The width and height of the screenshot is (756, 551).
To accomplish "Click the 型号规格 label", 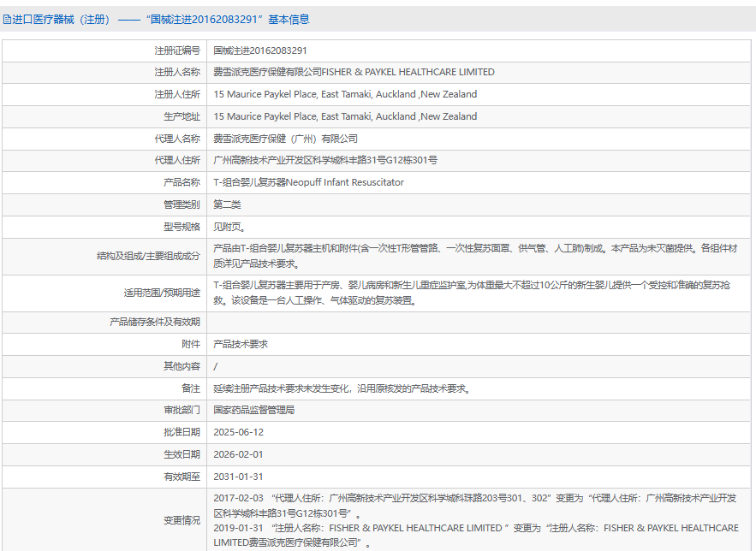I will pyautogui.click(x=182, y=227).
